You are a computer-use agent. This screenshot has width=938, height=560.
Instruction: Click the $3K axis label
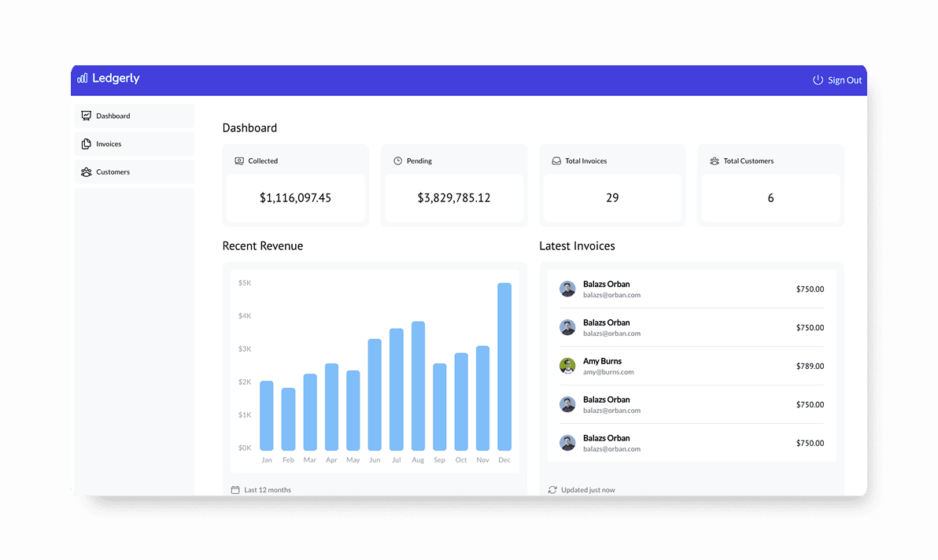245,348
